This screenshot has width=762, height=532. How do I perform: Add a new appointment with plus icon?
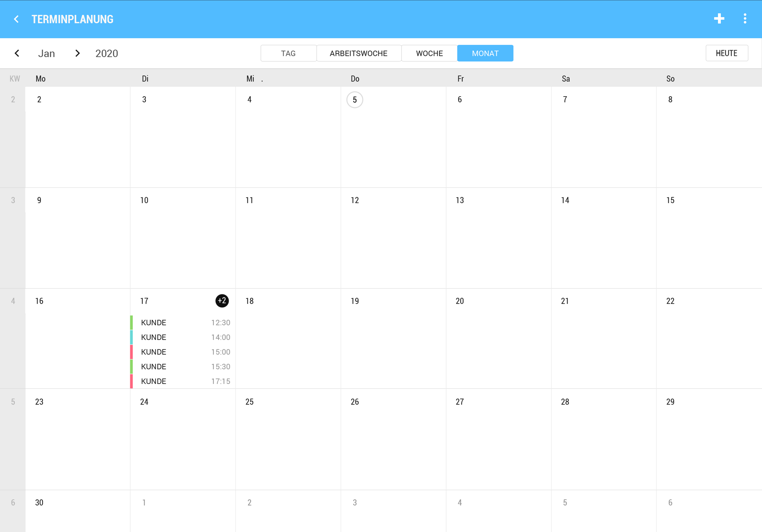coord(719,19)
